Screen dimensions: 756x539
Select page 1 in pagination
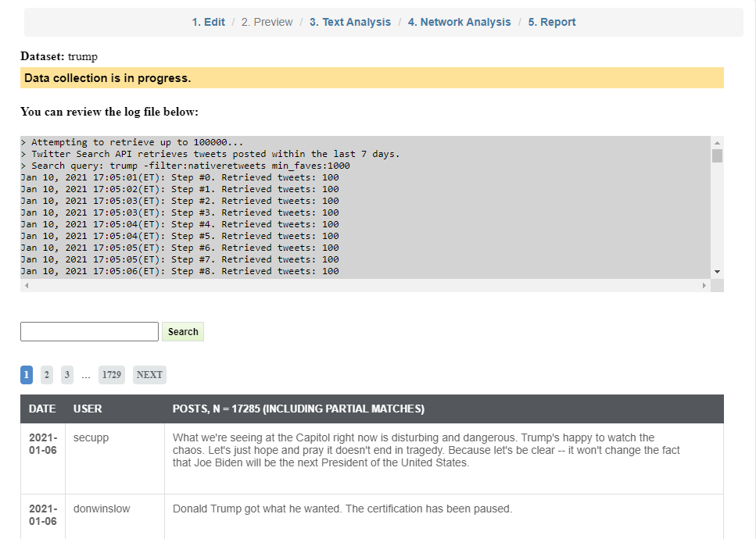pyautogui.click(x=27, y=375)
